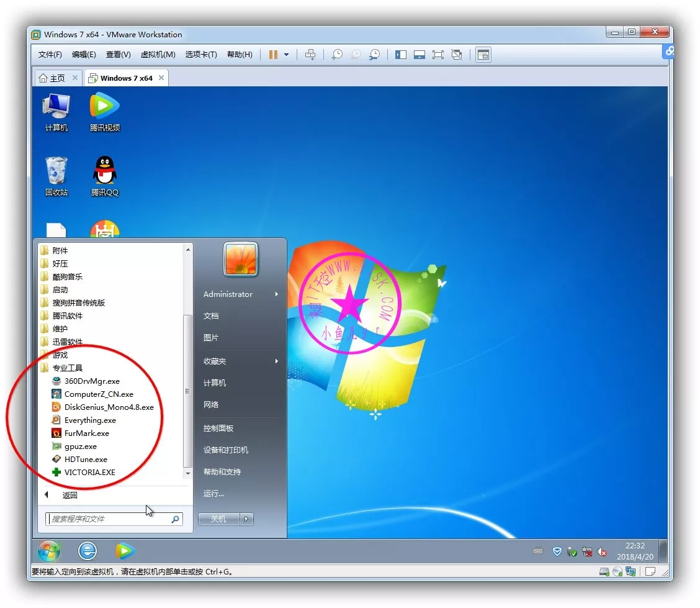
Task: Click the 关机 shutdown button
Action: [x=218, y=519]
